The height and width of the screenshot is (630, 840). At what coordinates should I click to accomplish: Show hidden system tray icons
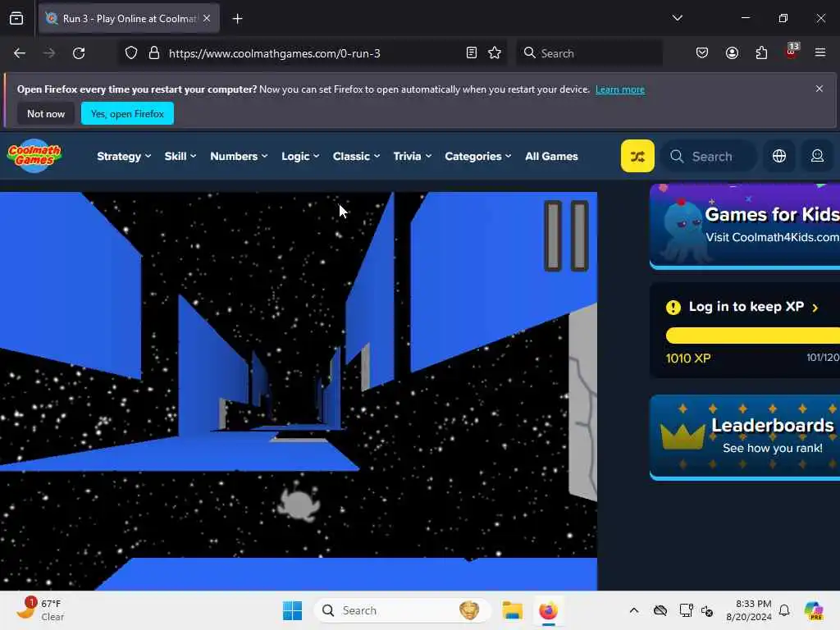coord(634,610)
